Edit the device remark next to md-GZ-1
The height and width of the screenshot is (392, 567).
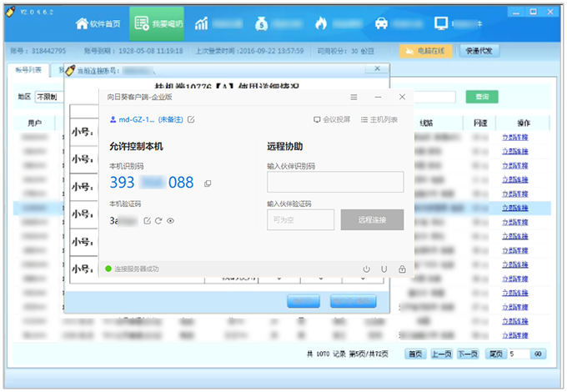[192, 120]
